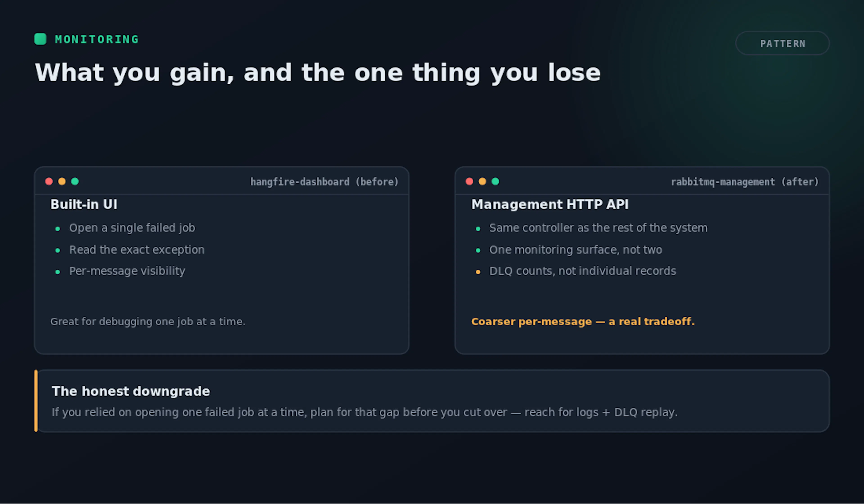Click orange accent bar of the callout
The image size is (864, 504).
tap(36, 401)
